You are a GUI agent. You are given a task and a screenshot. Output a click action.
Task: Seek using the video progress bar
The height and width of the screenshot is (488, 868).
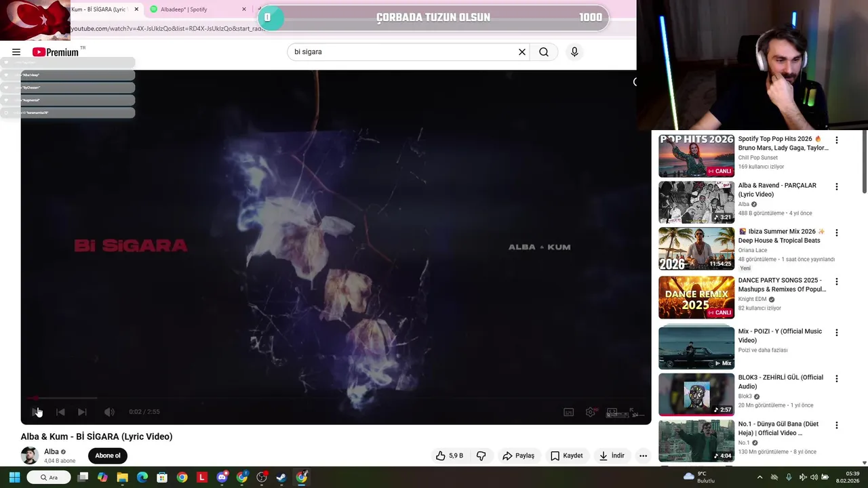pyautogui.click(x=336, y=399)
